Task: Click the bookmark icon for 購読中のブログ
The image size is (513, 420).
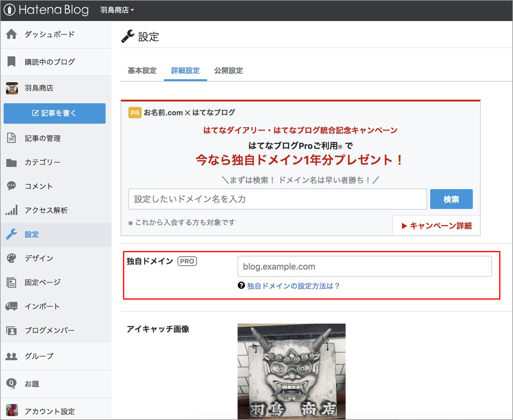Action: 12,62
